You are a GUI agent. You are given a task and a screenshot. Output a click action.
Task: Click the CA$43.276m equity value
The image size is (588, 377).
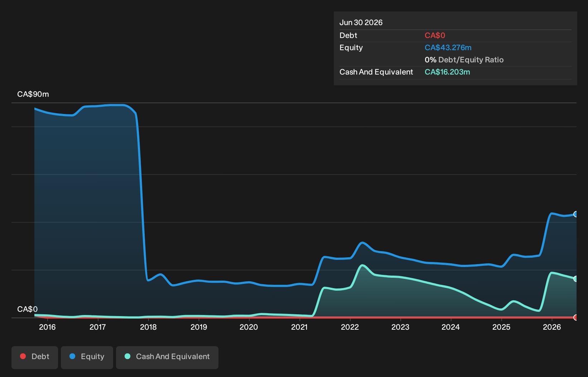pyautogui.click(x=448, y=48)
